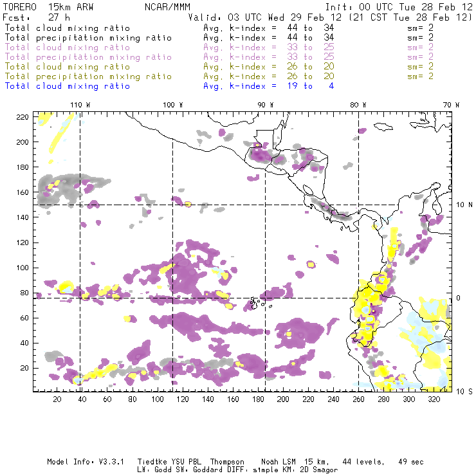Select the "80 W" longitude label
This screenshot has height=476, width=476.
(358, 105)
